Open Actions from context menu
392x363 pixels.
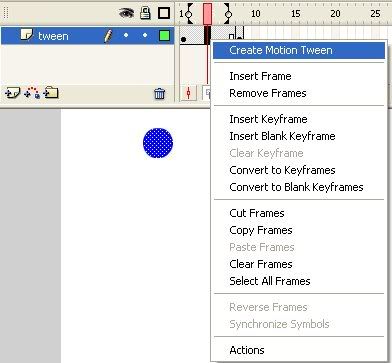point(247,350)
